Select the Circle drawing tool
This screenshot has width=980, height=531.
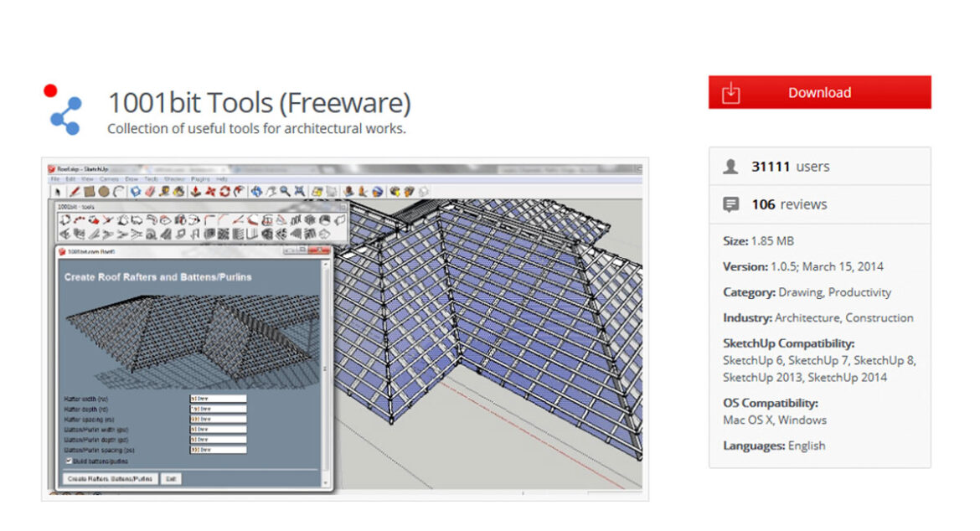point(104,192)
